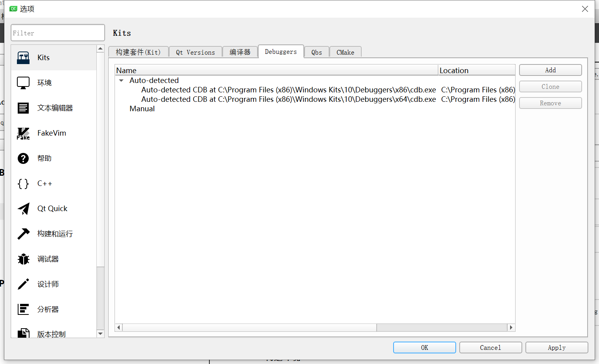Open the 分析器 chart icon

[x=23, y=309]
